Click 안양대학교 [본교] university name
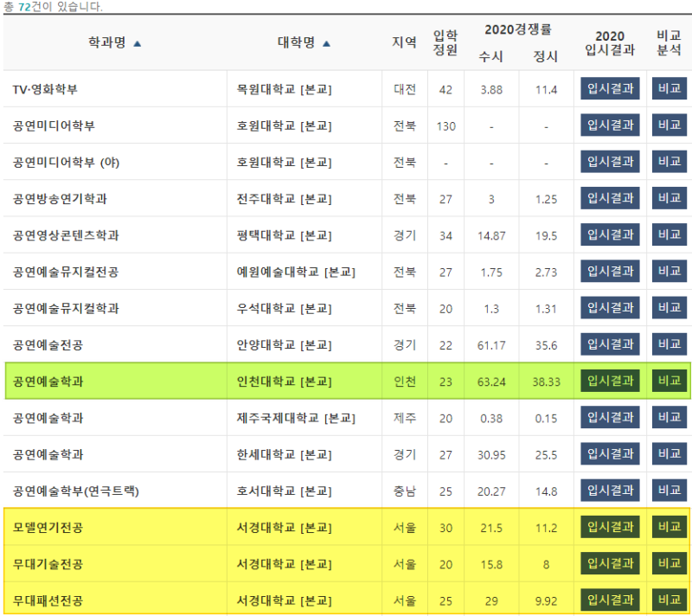The height and width of the screenshot is (616, 692). 285,345
